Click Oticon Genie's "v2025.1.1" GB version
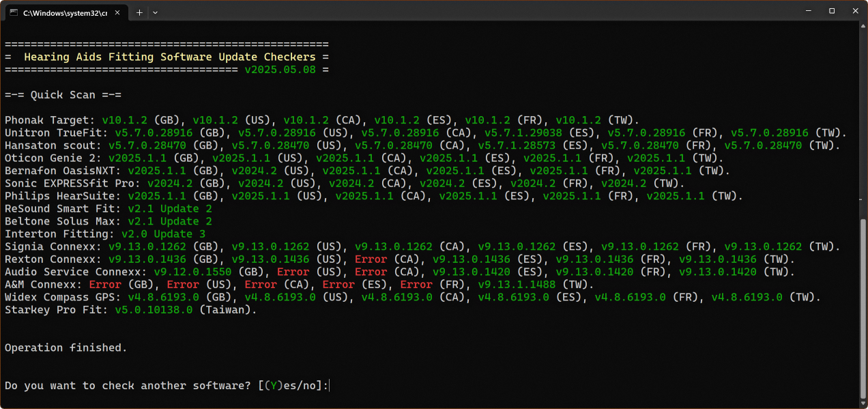Viewport: 868px width, 409px height. pyautogui.click(x=138, y=158)
